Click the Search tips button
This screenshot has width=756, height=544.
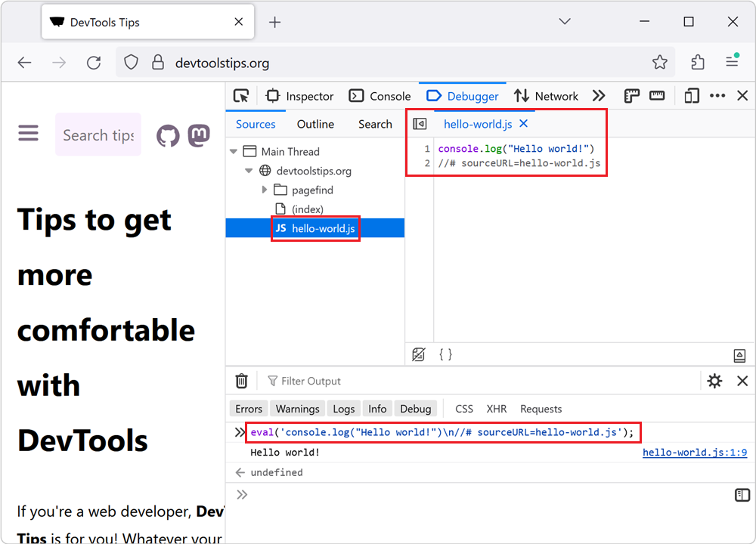(98, 134)
